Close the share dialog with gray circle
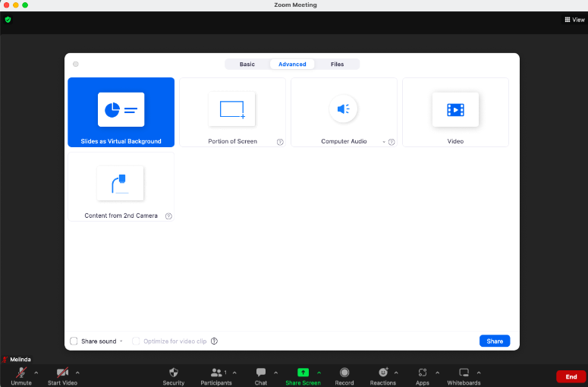This screenshot has width=588, height=387. (76, 64)
